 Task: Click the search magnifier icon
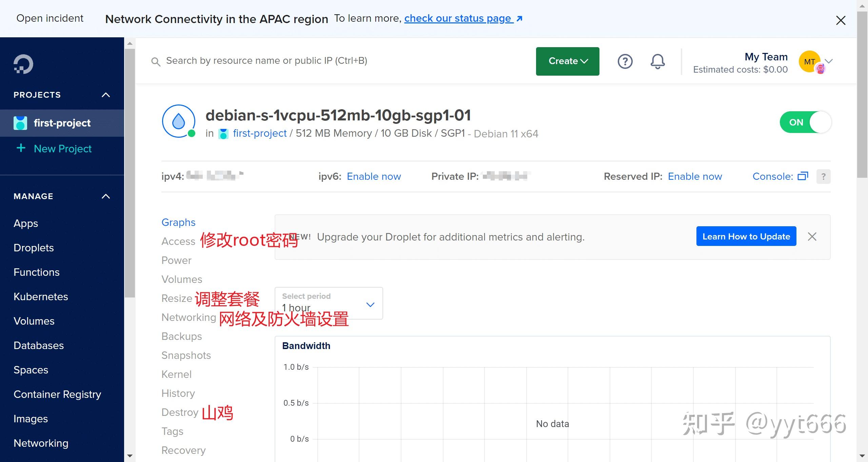(x=156, y=61)
